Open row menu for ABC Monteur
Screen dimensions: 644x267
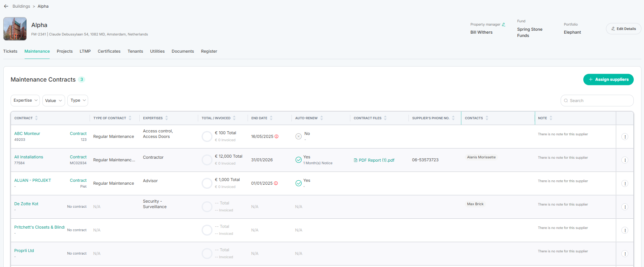[625, 137]
